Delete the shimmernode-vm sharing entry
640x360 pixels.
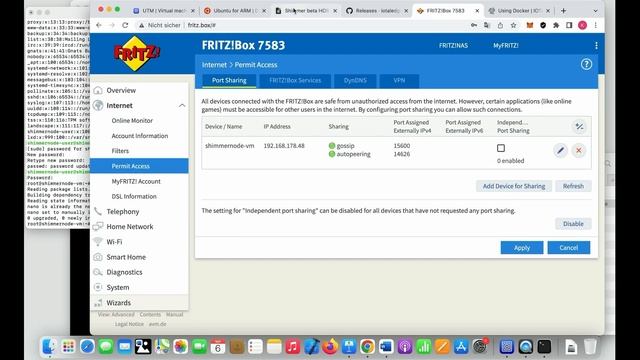pos(578,151)
